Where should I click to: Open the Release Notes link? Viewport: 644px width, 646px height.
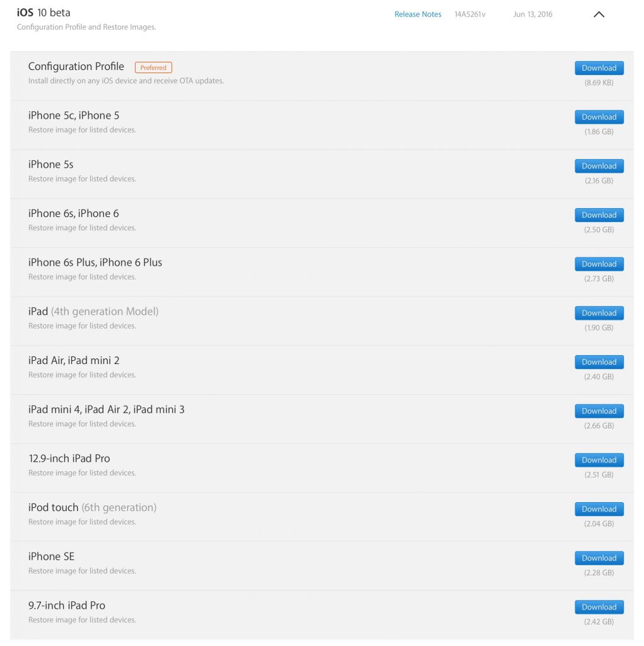coord(418,15)
